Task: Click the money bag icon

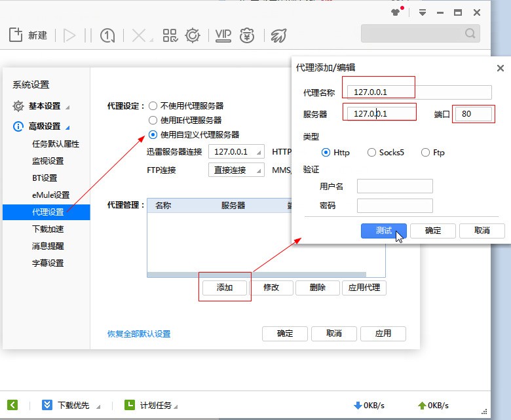Action: pos(247,35)
